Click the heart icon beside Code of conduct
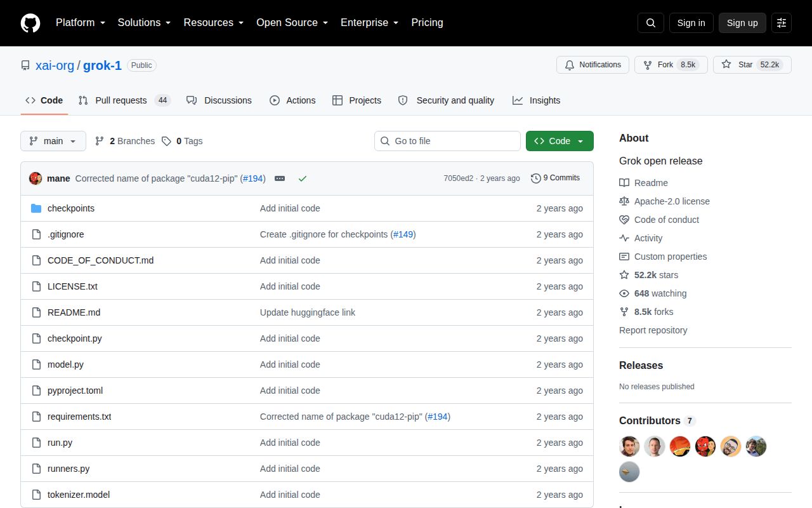The width and height of the screenshot is (812, 508). (624, 220)
